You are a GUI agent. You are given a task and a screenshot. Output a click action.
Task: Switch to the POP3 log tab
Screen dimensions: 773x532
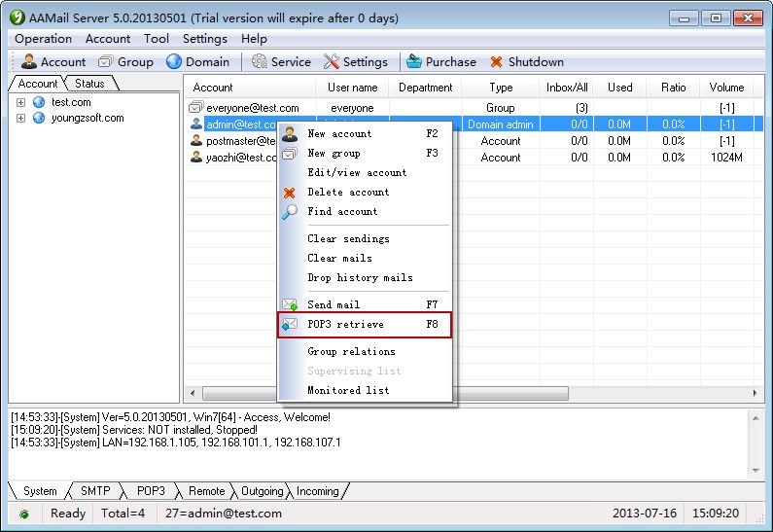coord(151,491)
